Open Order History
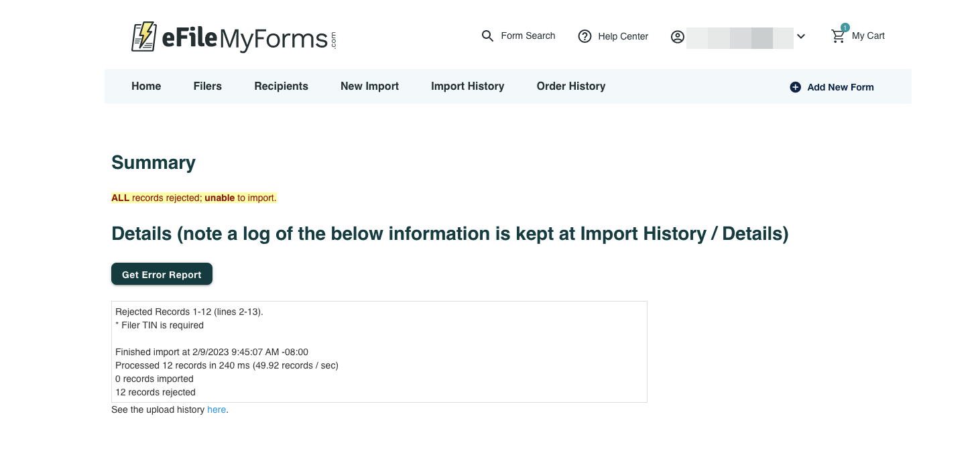Viewport: 980px width, 453px height. click(571, 86)
